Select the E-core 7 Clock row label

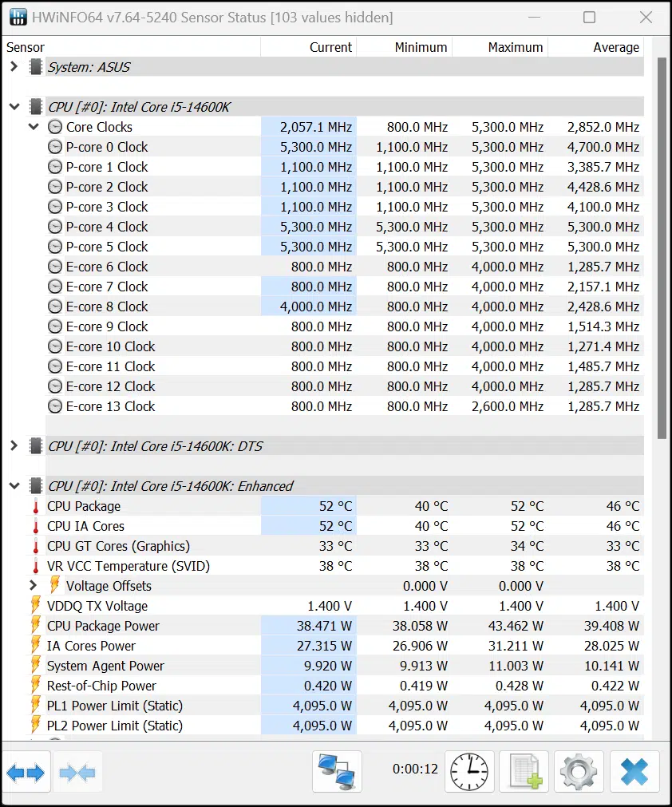point(107,287)
